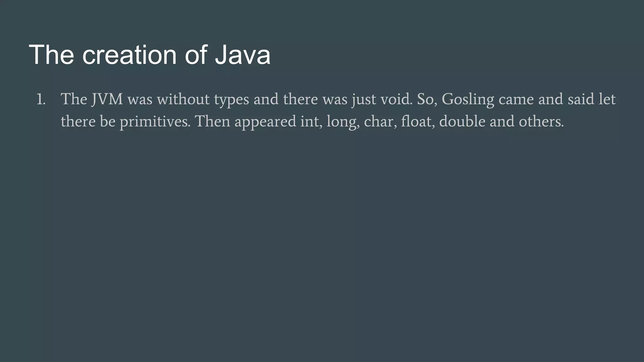Click the slide title 'The creation of Java'
The image size is (644, 362).
click(x=150, y=55)
